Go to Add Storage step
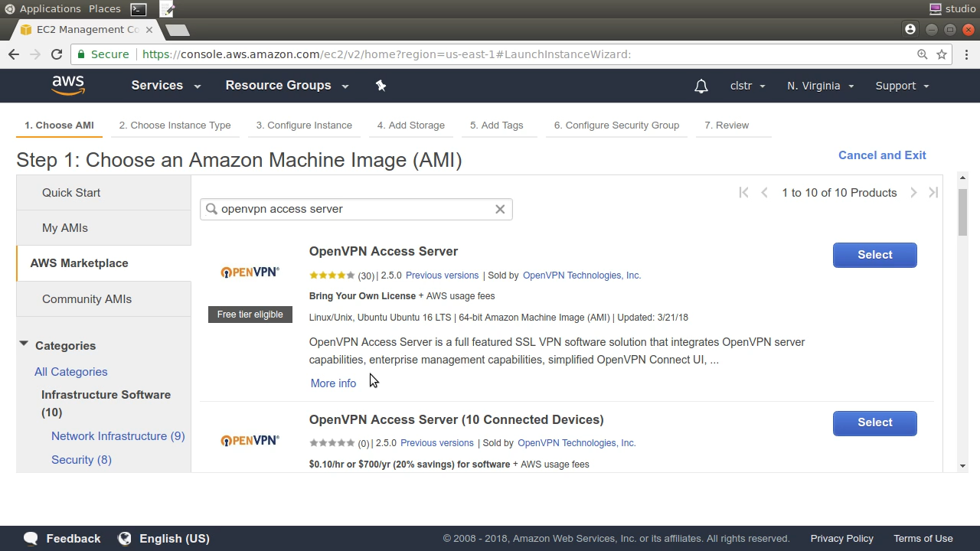Viewport: 980px width, 551px height. click(410, 126)
